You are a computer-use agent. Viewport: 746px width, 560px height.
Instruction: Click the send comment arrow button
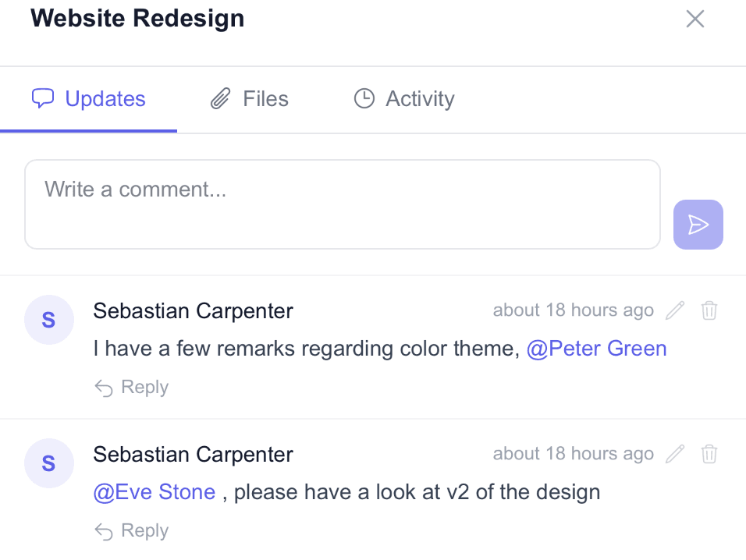(698, 225)
